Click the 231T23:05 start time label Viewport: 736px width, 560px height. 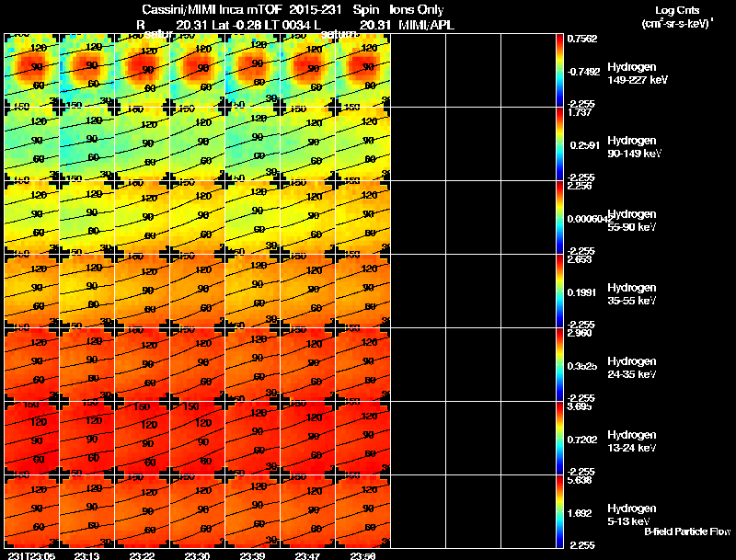[x=31, y=555]
